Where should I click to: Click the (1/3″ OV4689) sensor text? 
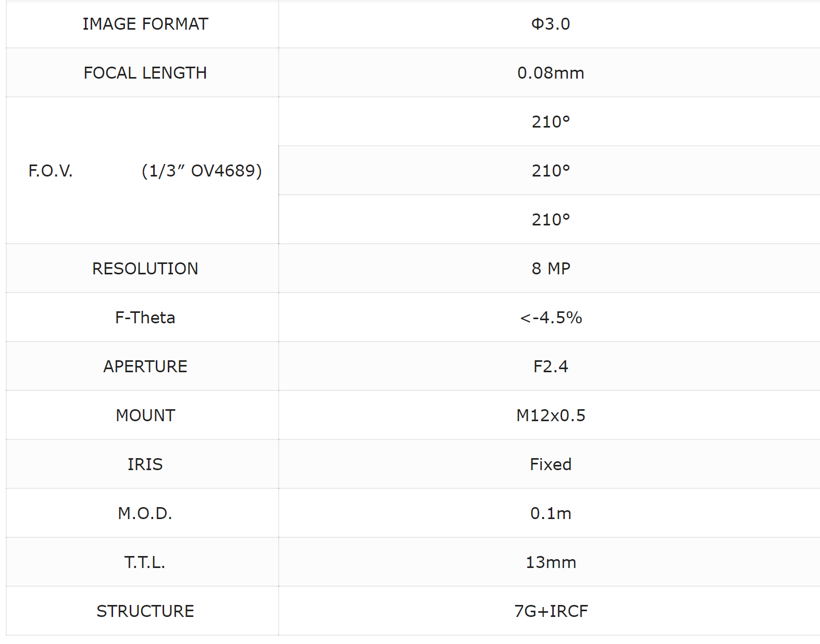[x=202, y=171]
